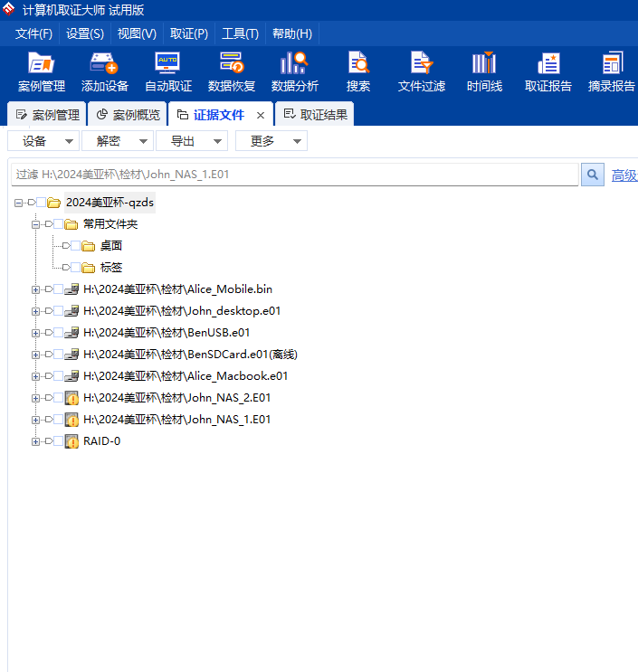Click the magnifier filter search button
This screenshot has height=672, width=638.
[x=592, y=175]
